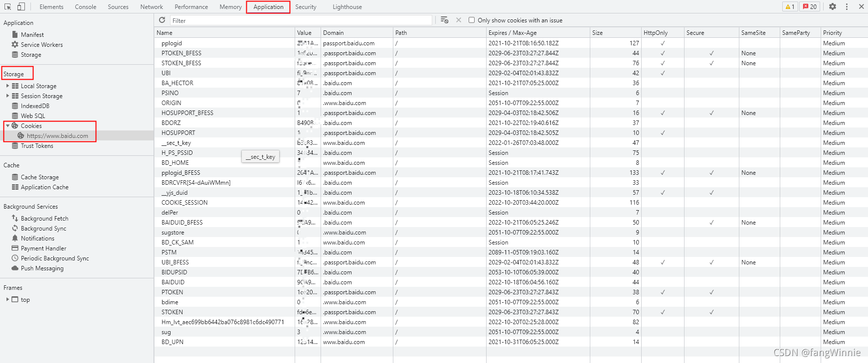Select the COOKIE_SESSION cookie row
The width and height of the screenshot is (868, 363).
pos(511,203)
